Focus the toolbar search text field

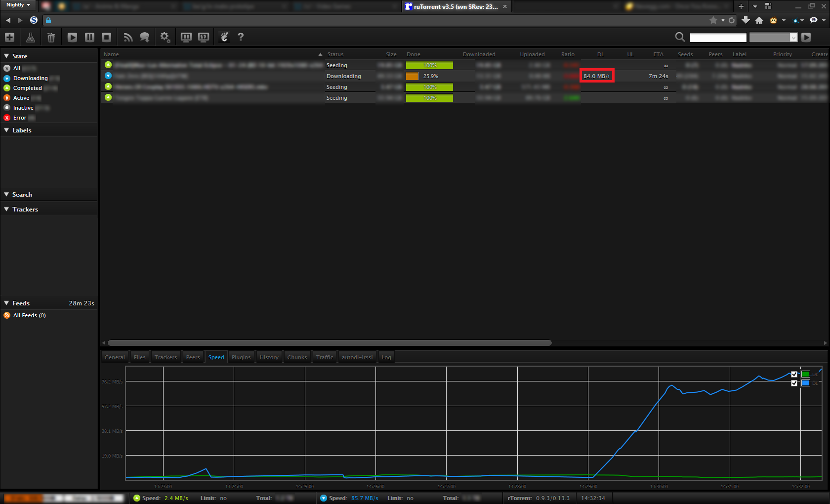tap(718, 38)
